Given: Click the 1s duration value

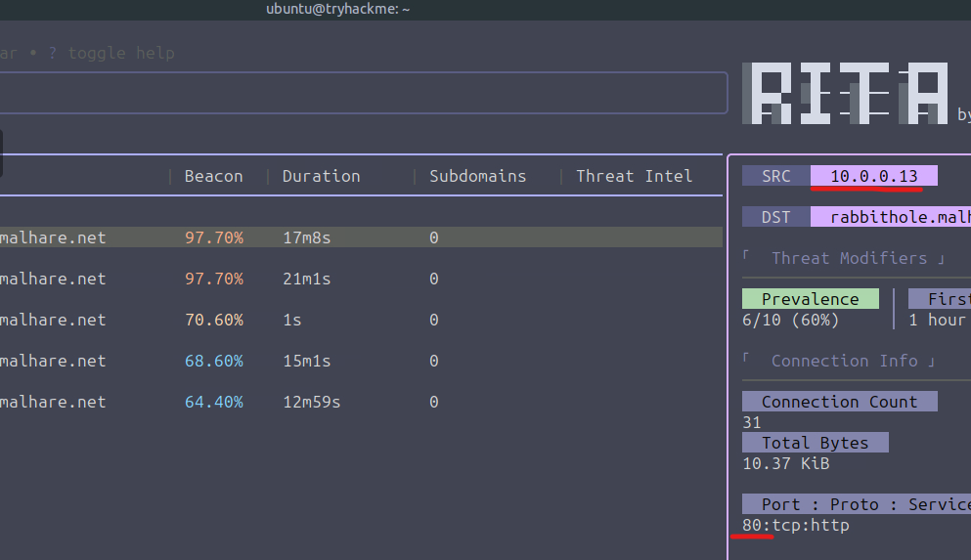Looking at the screenshot, I should (292, 320).
